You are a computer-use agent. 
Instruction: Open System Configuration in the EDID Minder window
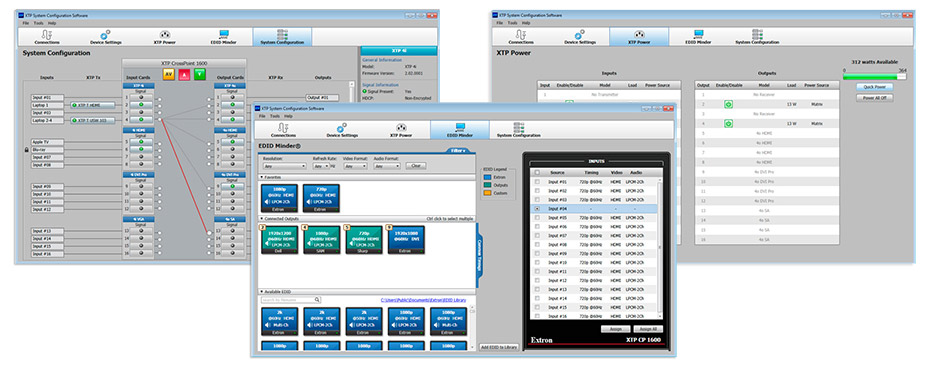tap(518, 130)
